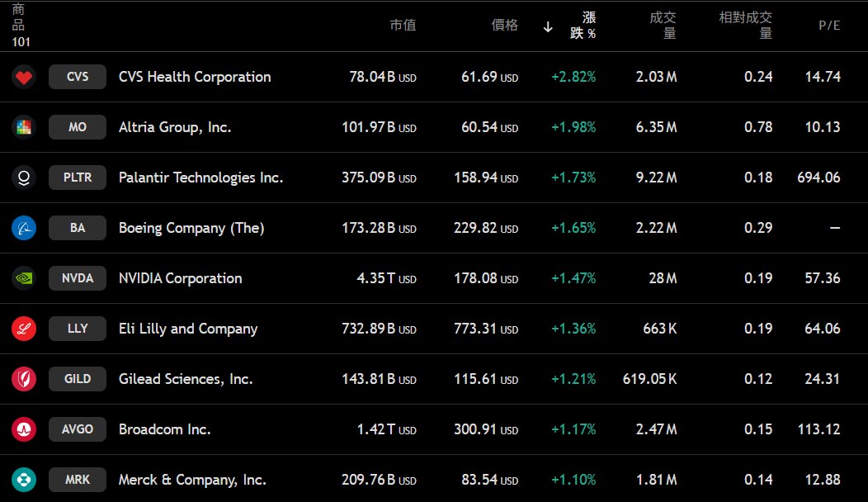
Task: Click the 商品 column header
Action: (18, 17)
